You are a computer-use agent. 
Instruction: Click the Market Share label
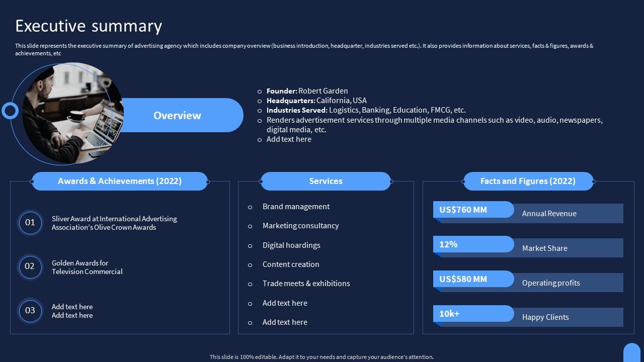click(x=545, y=248)
